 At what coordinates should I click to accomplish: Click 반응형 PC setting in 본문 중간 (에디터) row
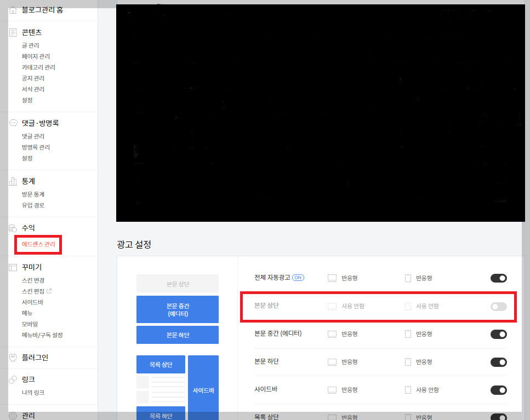[x=350, y=334]
